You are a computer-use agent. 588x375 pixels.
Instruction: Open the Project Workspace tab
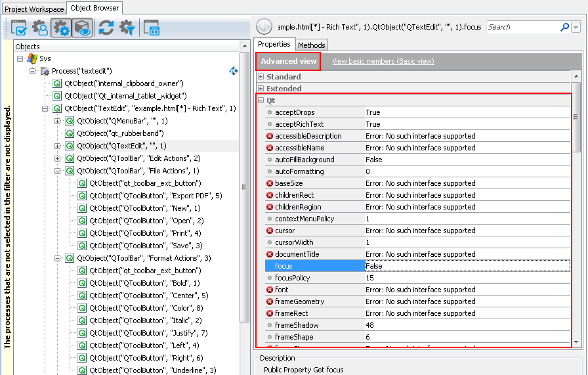[x=34, y=9]
